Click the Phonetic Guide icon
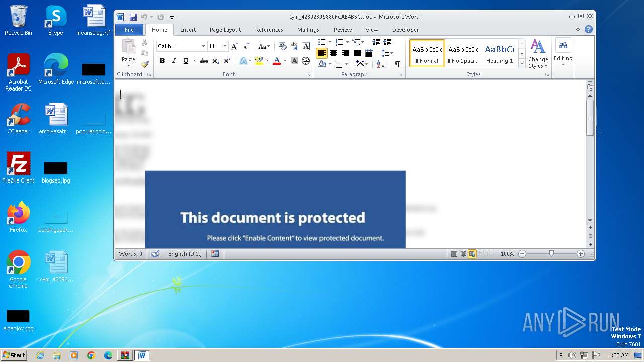 294,46
